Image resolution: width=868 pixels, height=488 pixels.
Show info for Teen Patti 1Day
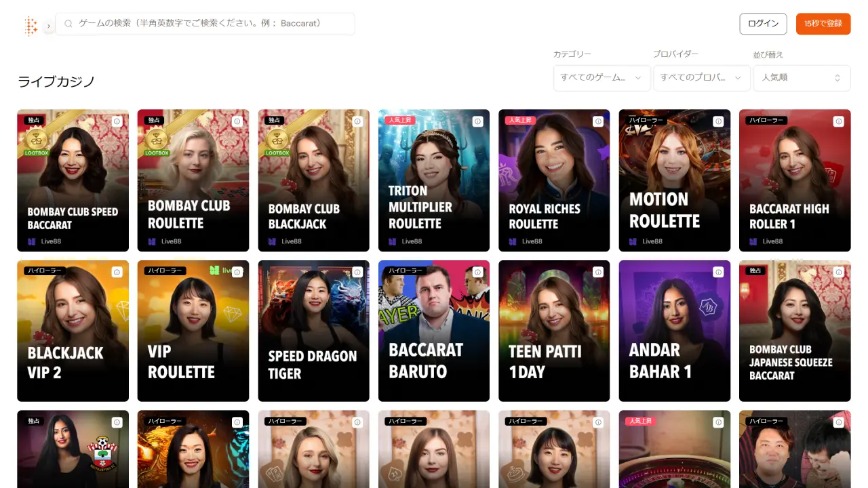598,272
